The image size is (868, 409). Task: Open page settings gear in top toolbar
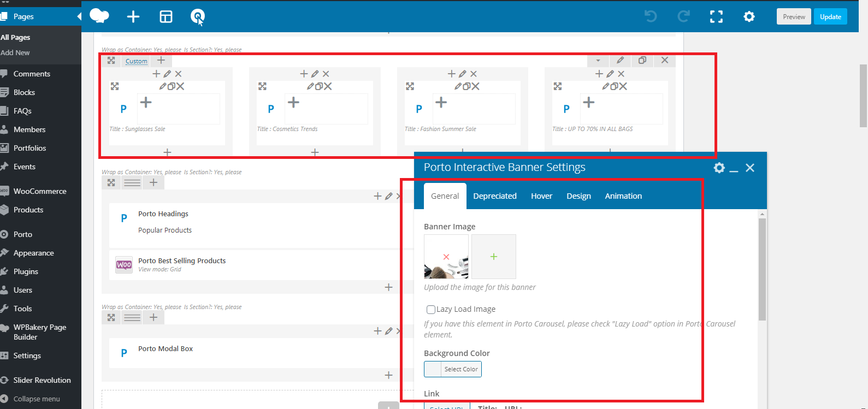[x=749, y=17]
